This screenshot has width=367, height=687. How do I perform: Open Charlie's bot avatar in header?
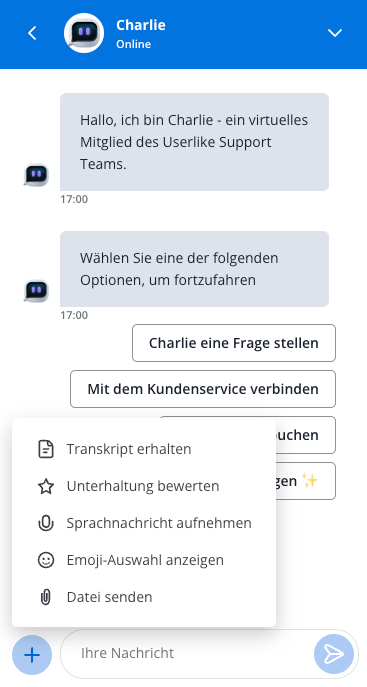coord(84,33)
